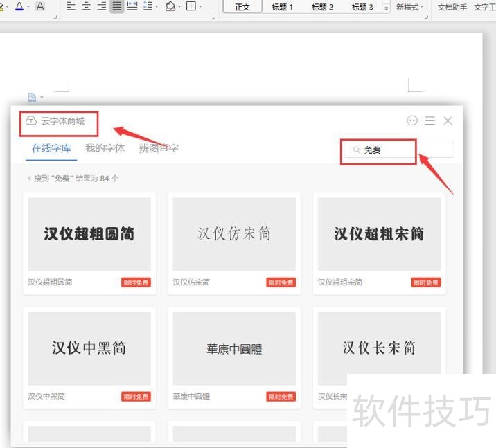Open the styles group dialog launcher

click(x=426, y=17)
